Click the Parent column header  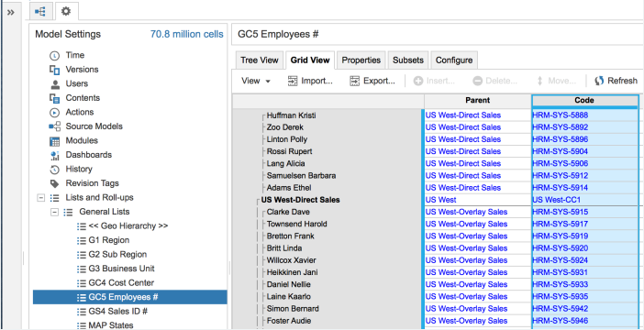pyautogui.click(x=478, y=101)
